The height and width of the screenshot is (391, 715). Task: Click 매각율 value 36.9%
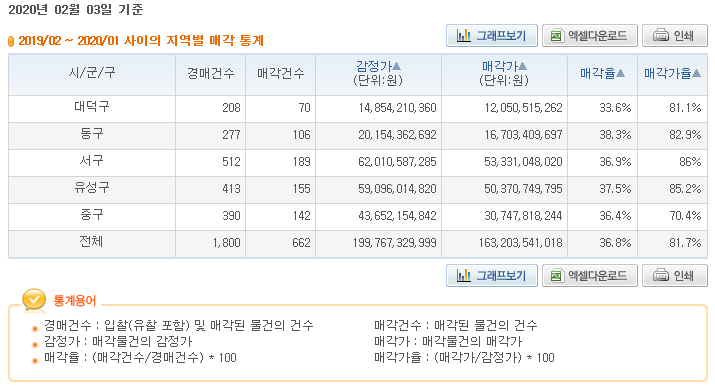tap(615, 162)
